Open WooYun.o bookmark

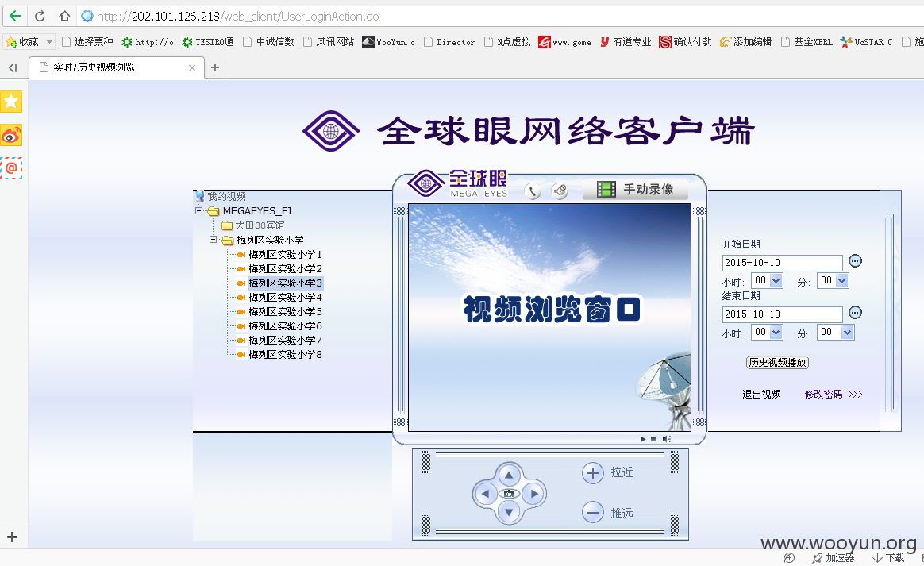(388, 42)
